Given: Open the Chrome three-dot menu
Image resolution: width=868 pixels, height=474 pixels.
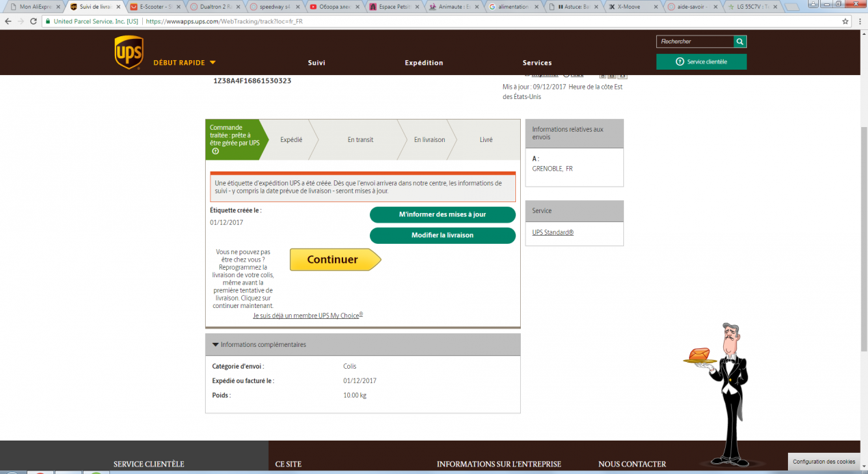Looking at the screenshot, I should tap(860, 21).
